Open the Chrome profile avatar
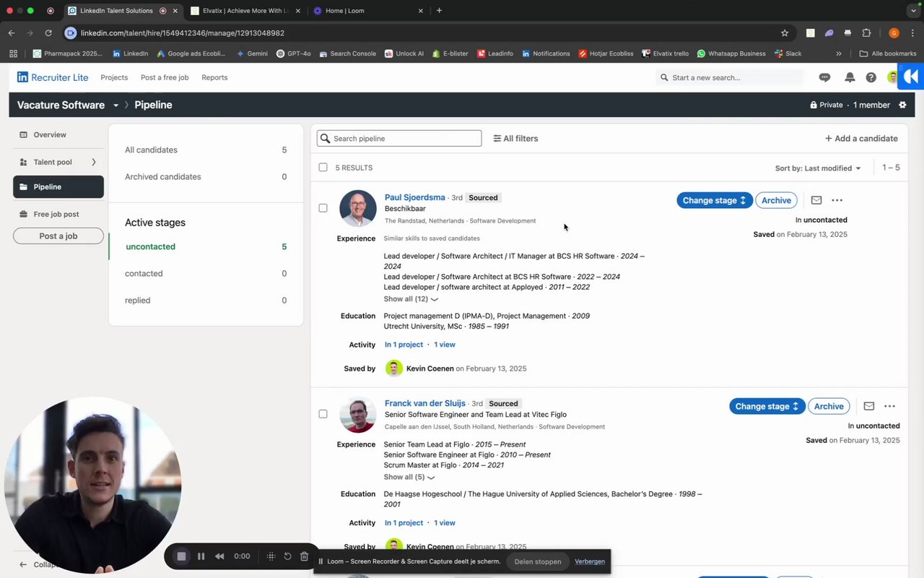Screen dimensions: 924x578 coord(894,33)
